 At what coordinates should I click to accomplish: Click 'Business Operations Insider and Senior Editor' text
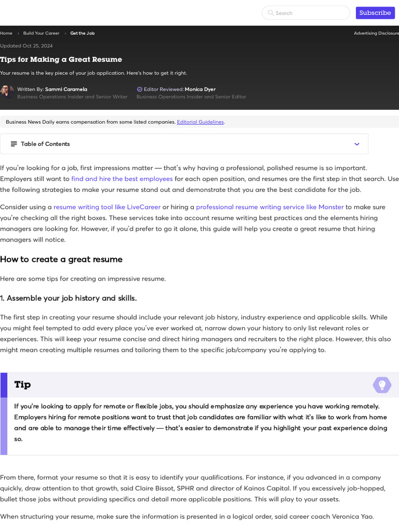[x=191, y=97]
